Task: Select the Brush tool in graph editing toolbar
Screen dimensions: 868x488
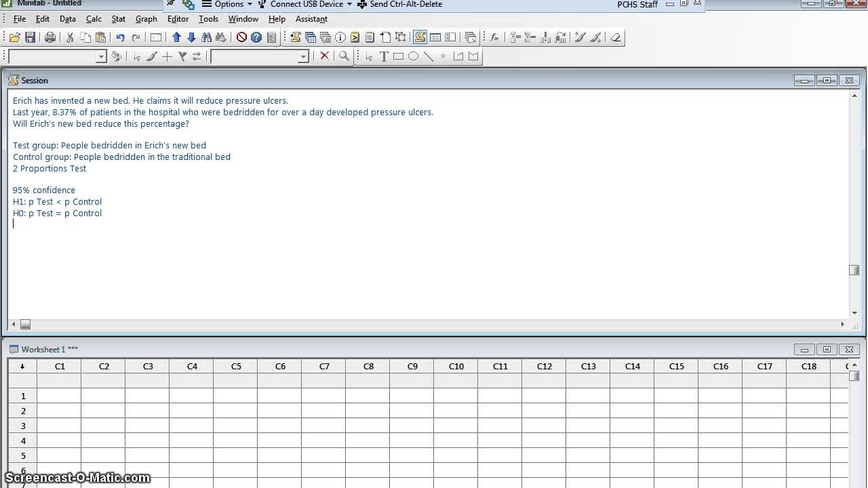Action: coord(152,57)
